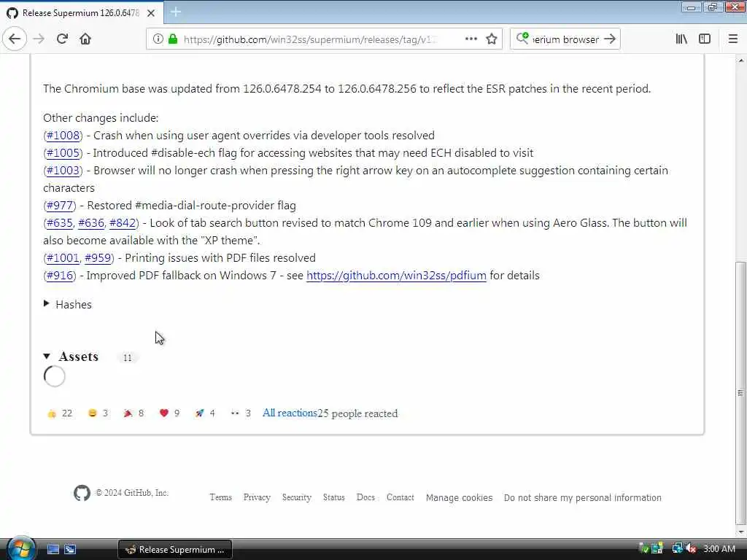Open issue #959 link
747x560 pixels.
[x=98, y=257]
